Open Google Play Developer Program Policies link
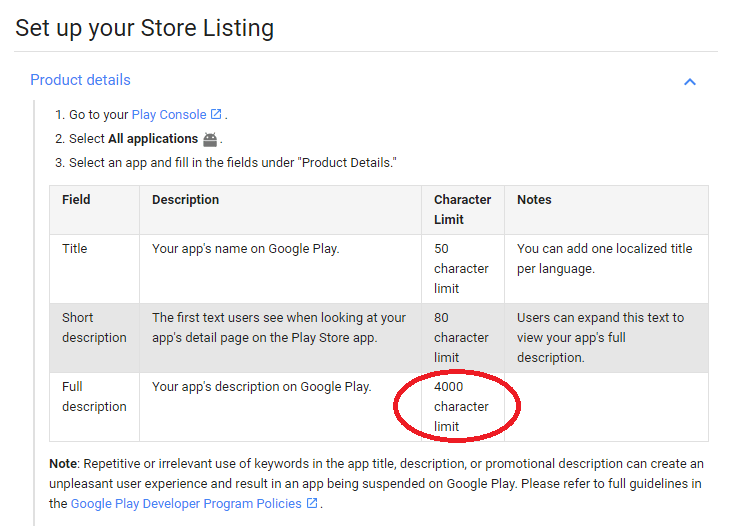 tap(186, 504)
